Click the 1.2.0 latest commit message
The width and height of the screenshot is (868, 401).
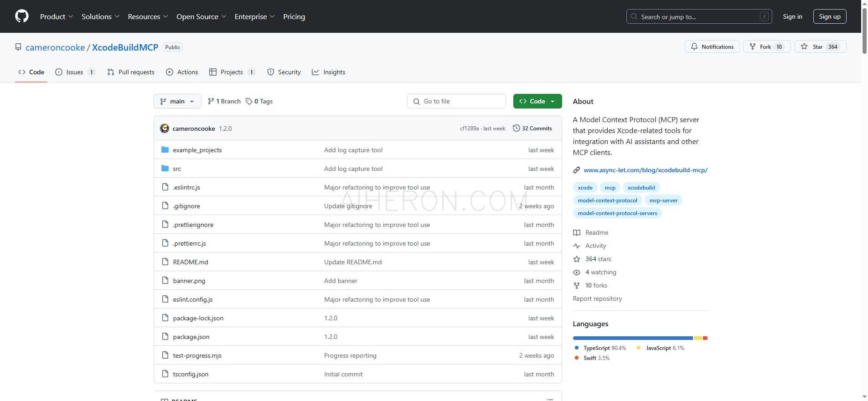225,129
